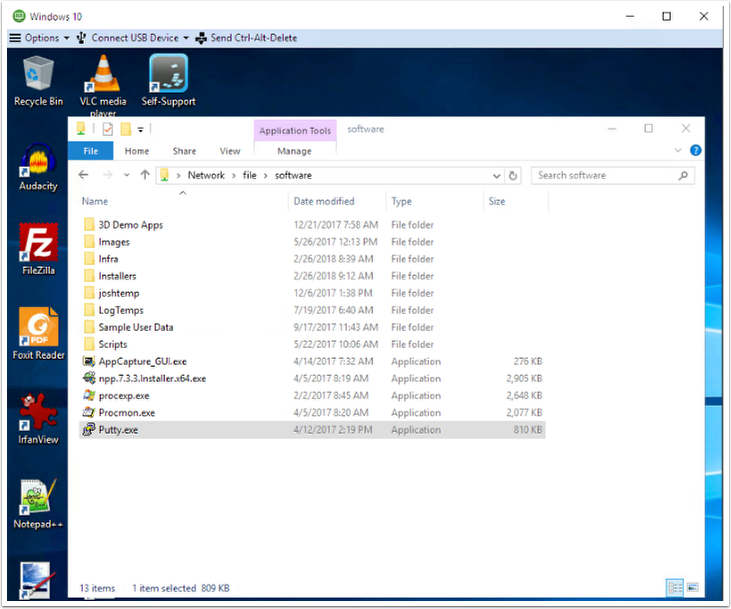Select the procexp.exe file icon
The height and width of the screenshot is (609, 731).
tap(89, 395)
